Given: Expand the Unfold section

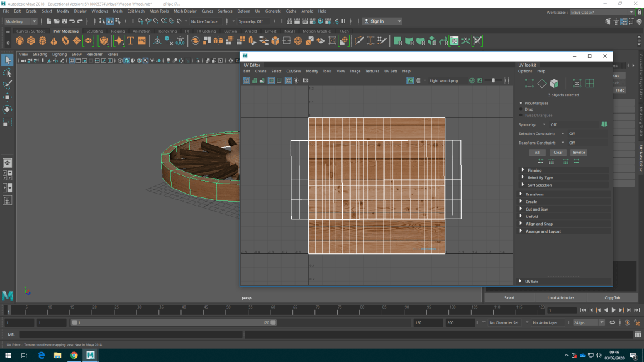Looking at the screenshot, I should (531, 216).
